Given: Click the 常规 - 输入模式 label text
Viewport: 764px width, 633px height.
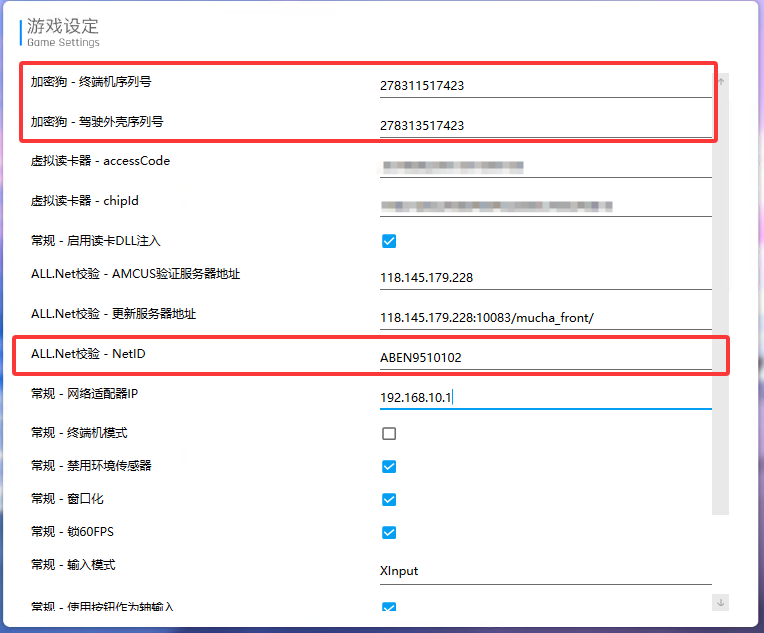Looking at the screenshot, I should coord(73,565).
